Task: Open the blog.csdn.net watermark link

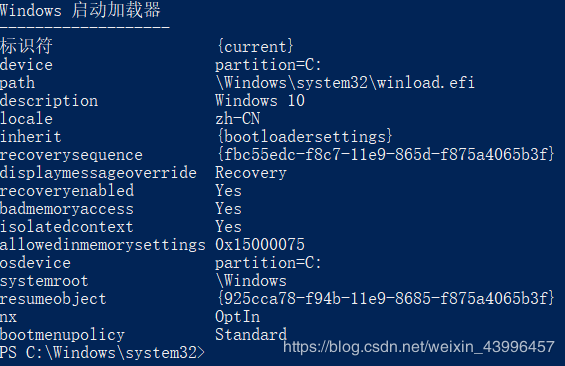Action: click(x=419, y=347)
